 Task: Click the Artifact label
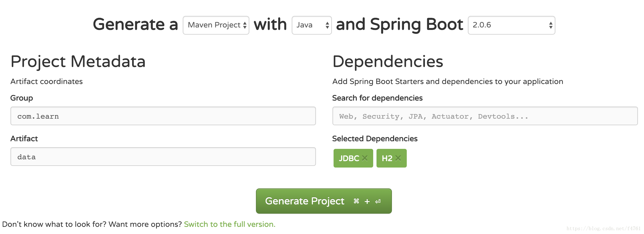24,139
